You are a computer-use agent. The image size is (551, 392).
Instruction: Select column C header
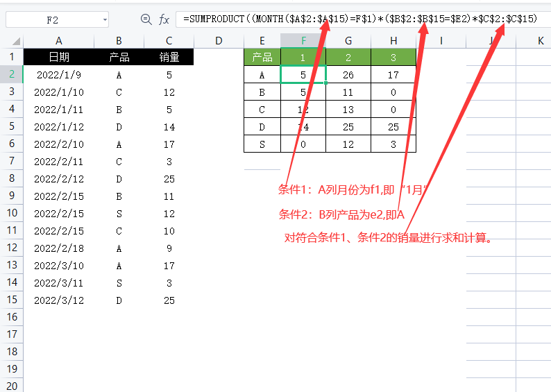(169, 41)
